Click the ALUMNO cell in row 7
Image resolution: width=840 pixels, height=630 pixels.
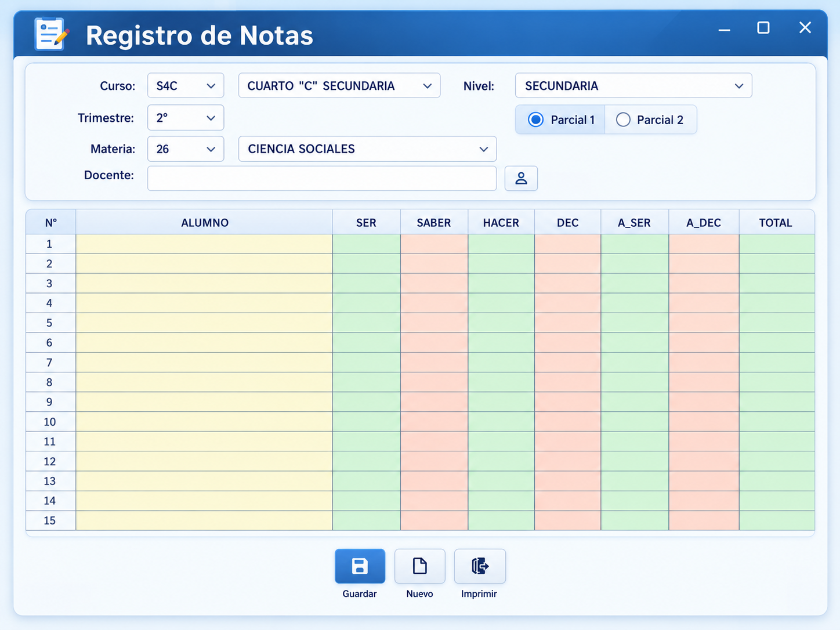[204, 363]
